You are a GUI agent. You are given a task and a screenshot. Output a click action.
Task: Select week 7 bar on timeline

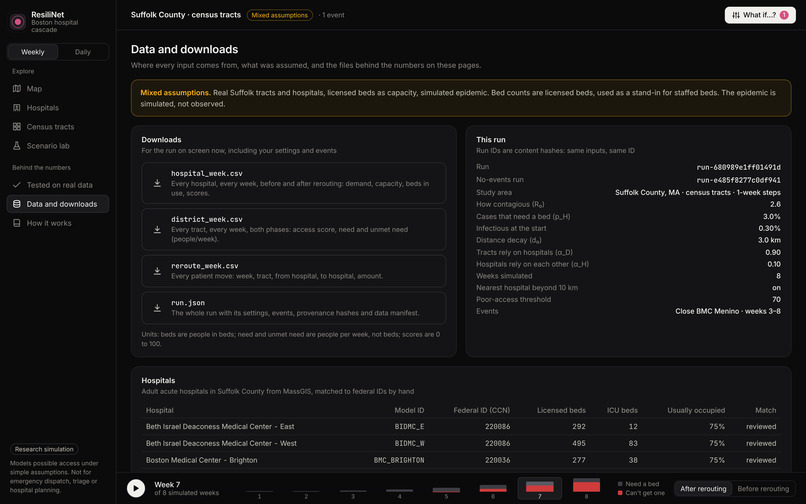(540, 489)
